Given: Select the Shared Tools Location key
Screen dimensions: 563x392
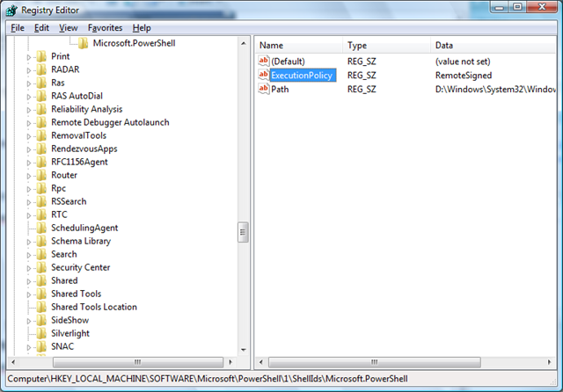Looking at the screenshot, I should coord(94,307).
